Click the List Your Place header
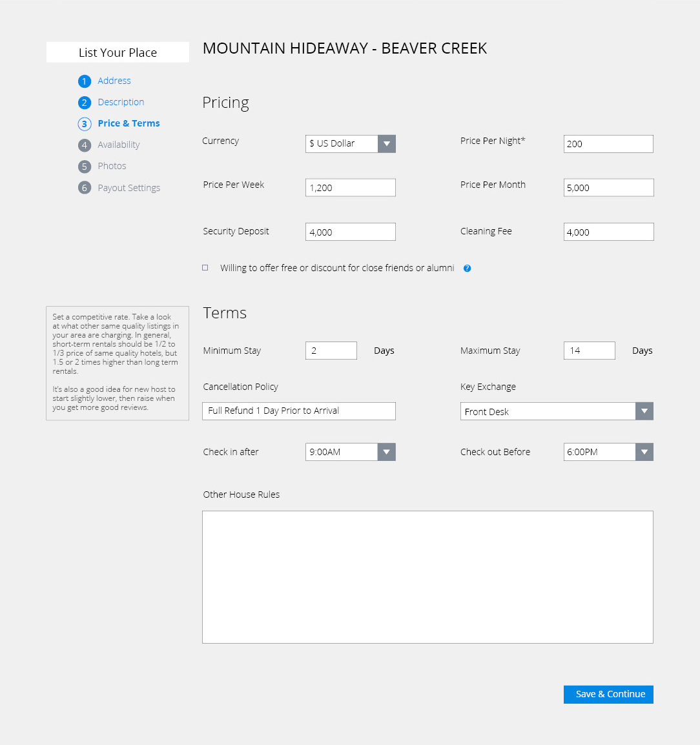This screenshot has width=700, height=745. 118,52
